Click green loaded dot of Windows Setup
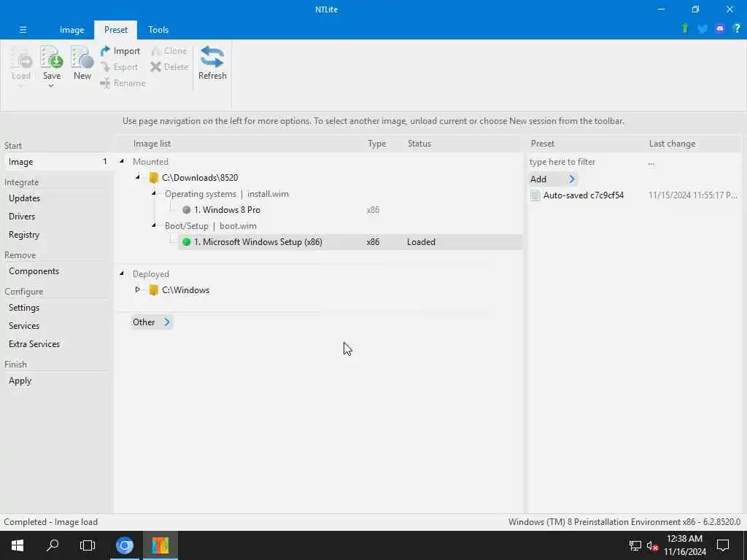 point(186,242)
